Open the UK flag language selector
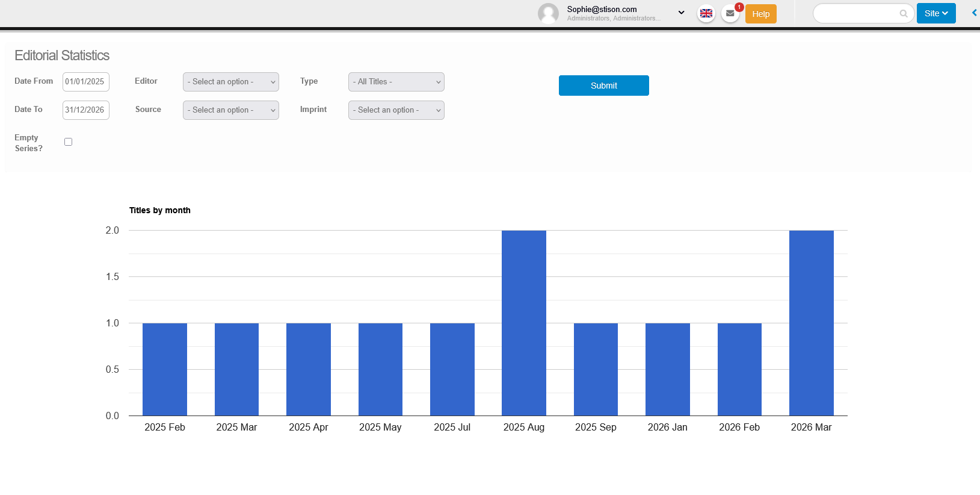 coord(706,13)
